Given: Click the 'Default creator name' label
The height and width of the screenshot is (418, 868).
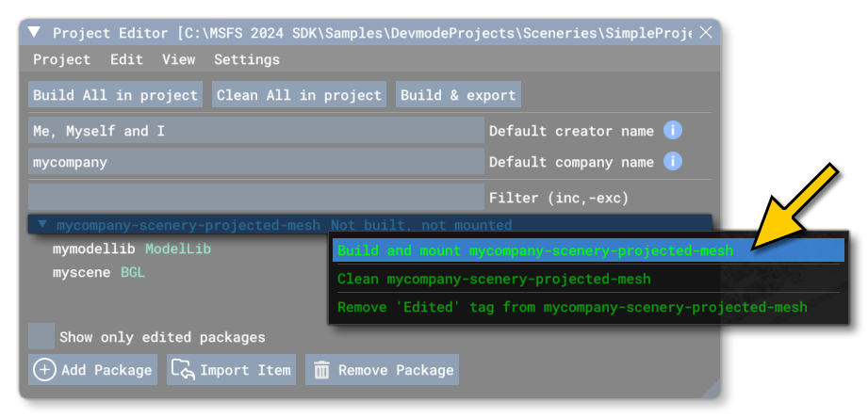Looking at the screenshot, I should [571, 131].
